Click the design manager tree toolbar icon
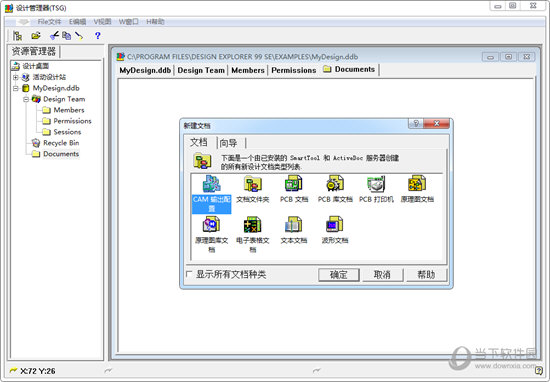Screen dimensions: 550x382 [18, 36]
